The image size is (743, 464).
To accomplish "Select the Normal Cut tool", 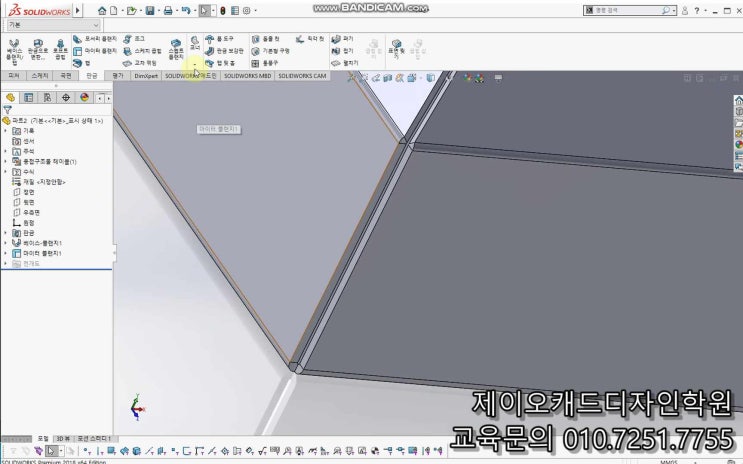I will tap(310, 39).
